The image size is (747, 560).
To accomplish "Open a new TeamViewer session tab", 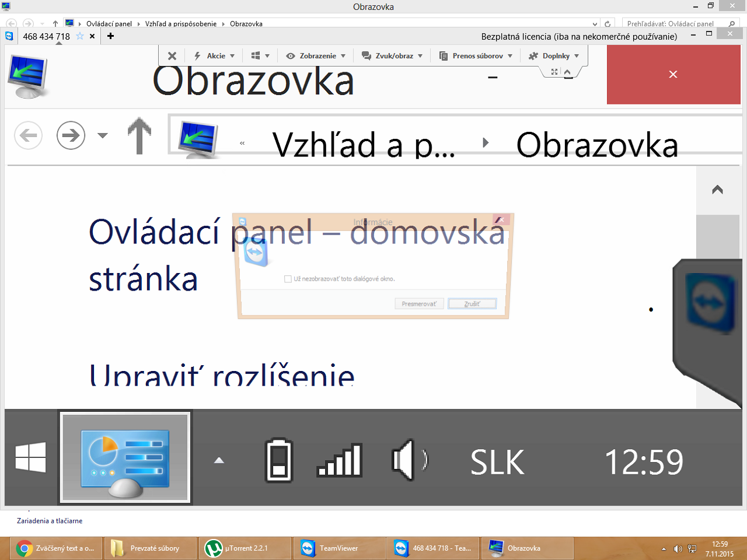I will click(110, 36).
